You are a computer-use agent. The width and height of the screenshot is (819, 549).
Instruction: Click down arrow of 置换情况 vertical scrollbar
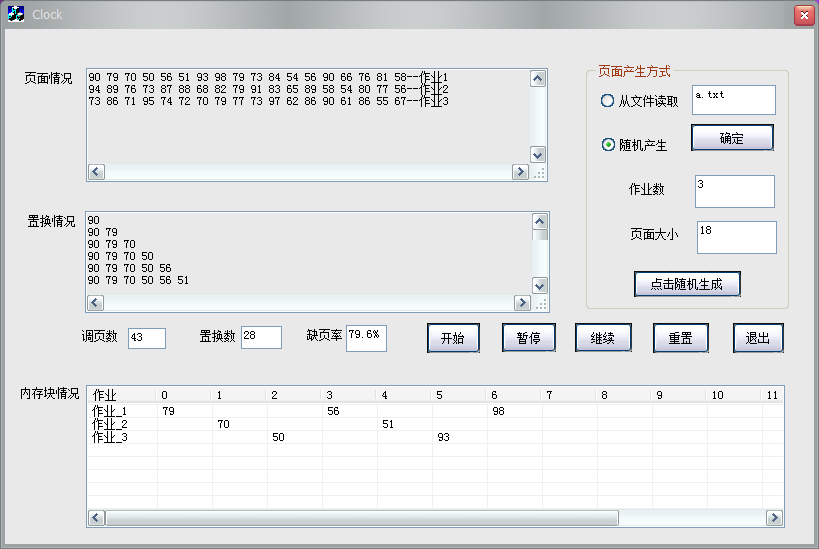(540, 286)
